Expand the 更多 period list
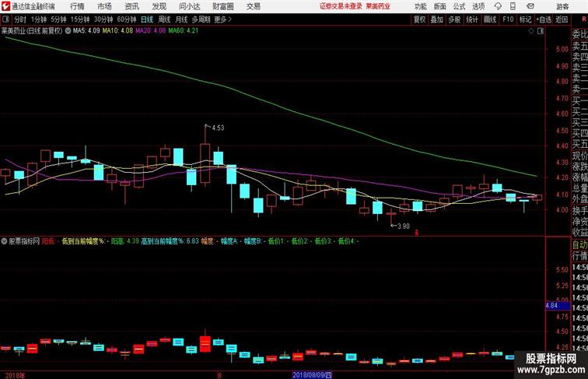 point(222,19)
